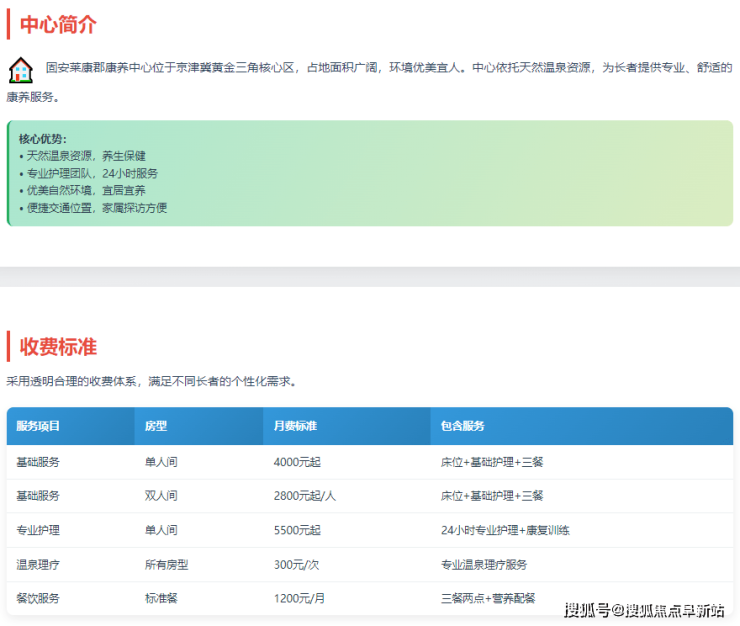Click the 300元/次 price cell

point(297,564)
